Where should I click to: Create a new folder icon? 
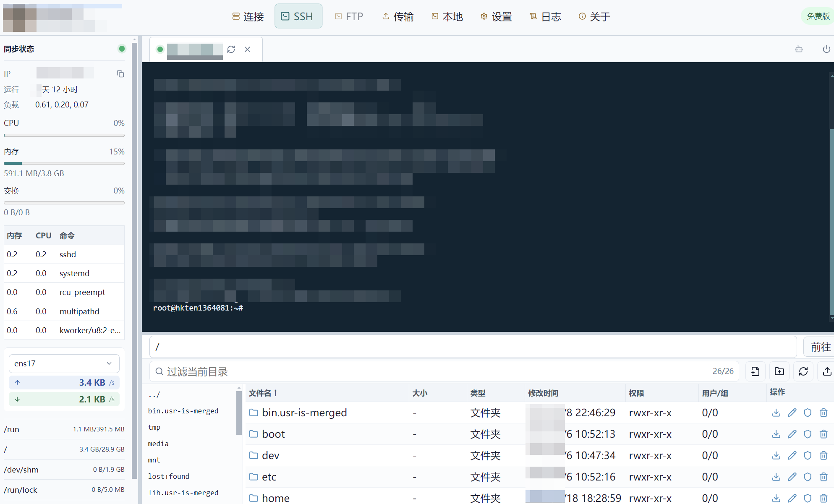coord(779,371)
